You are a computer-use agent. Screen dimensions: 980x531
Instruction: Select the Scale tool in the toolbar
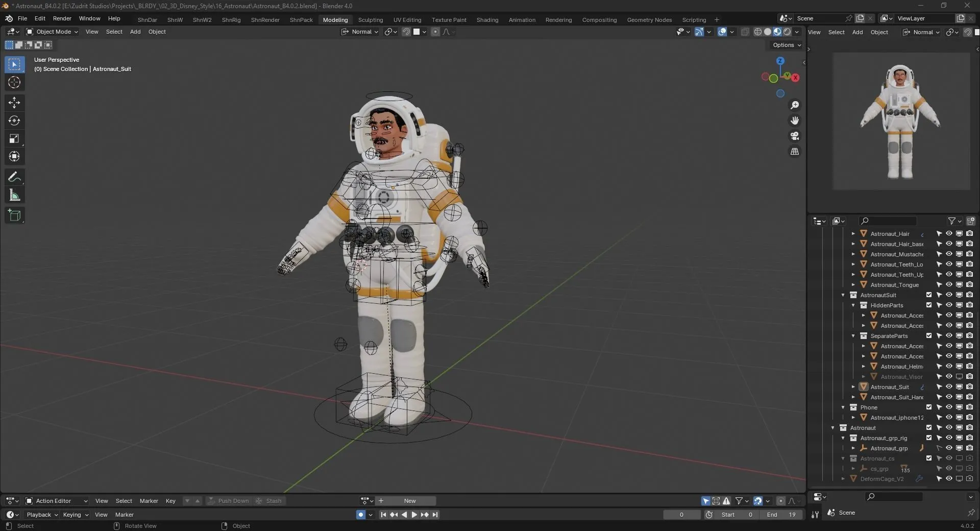click(14, 138)
